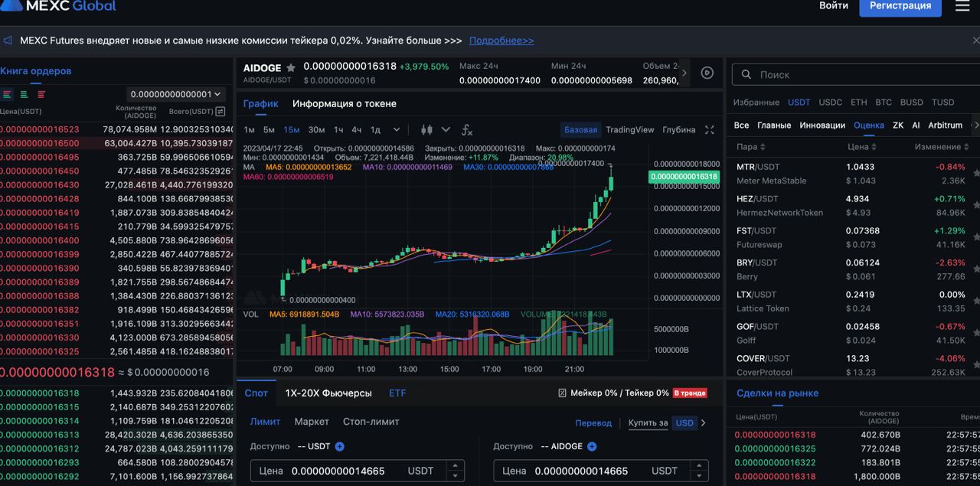Show only buy orders in order book

[24, 94]
